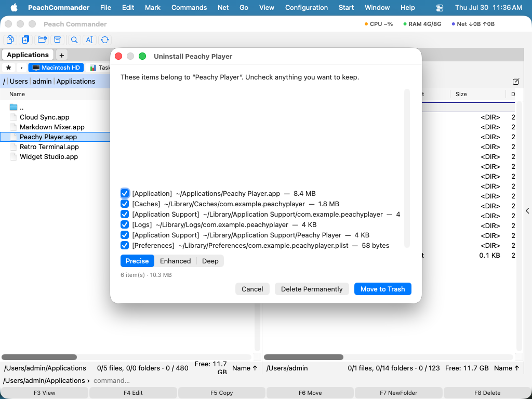
Task: Click the F8 Delete button
Action: tap(487, 393)
